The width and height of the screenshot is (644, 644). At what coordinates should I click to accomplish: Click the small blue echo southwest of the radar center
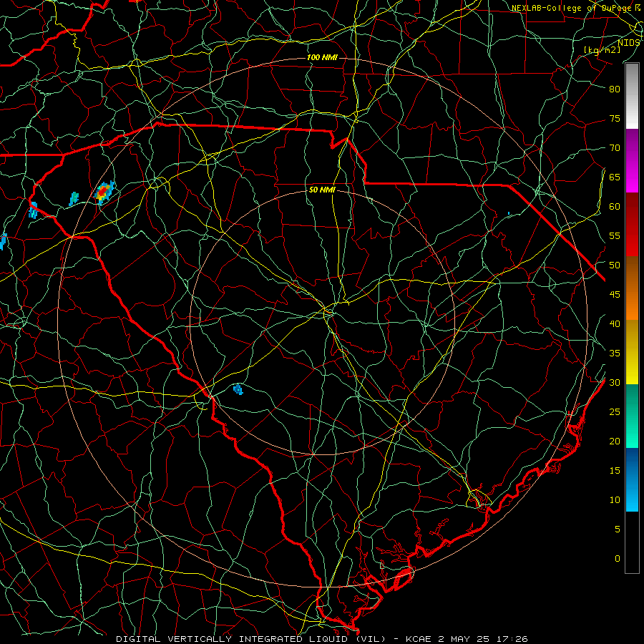tap(238, 389)
